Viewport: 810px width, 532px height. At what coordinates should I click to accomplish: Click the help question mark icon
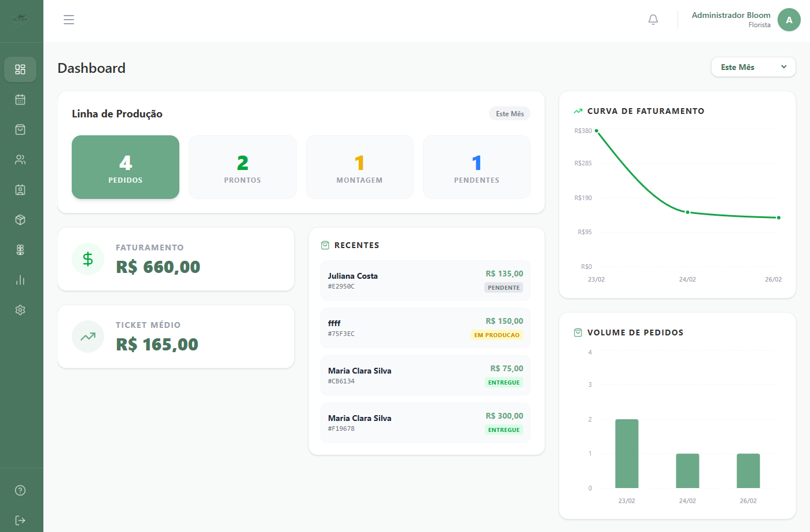pyautogui.click(x=20, y=490)
